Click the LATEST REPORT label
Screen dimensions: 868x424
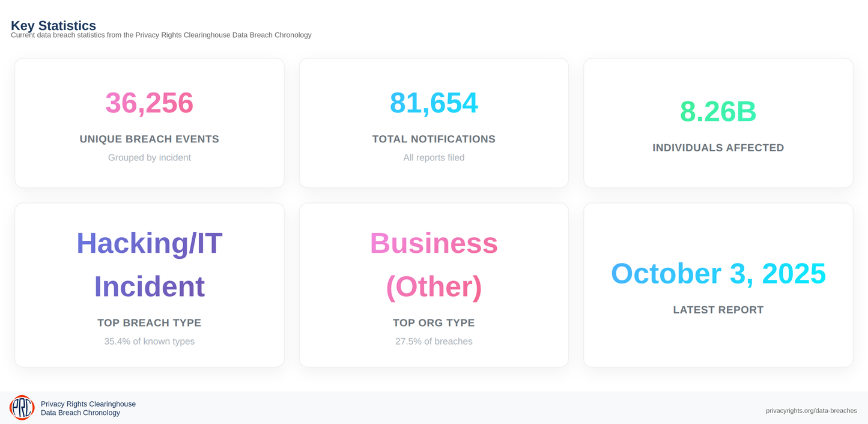[718, 310]
